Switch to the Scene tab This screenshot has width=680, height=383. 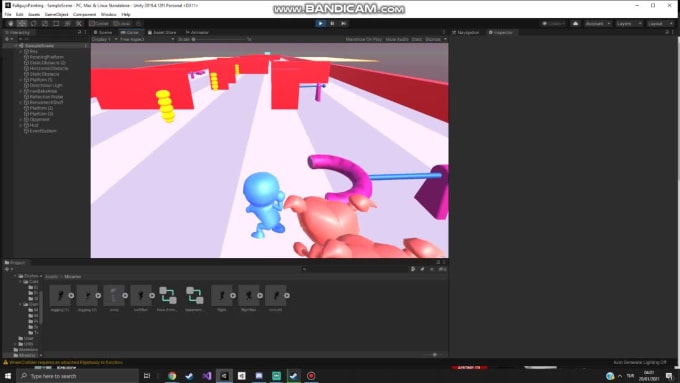[x=103, y=33]
